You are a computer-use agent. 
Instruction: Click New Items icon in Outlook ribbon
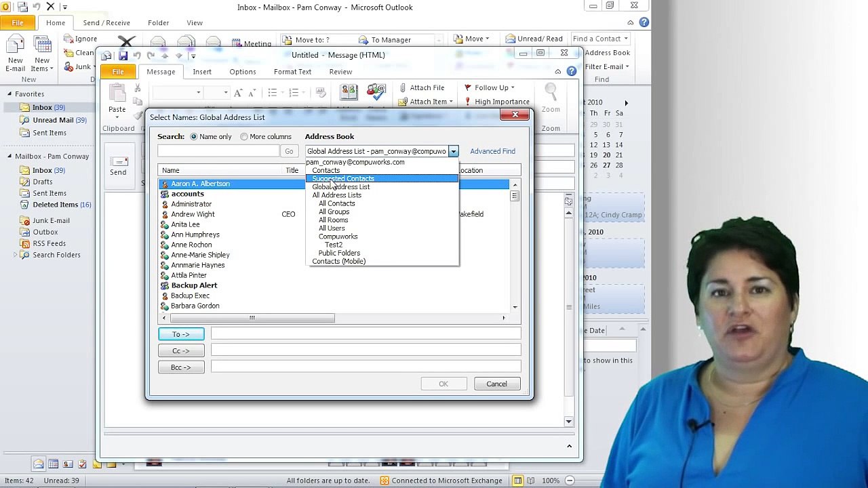click(x=42, y=46)
